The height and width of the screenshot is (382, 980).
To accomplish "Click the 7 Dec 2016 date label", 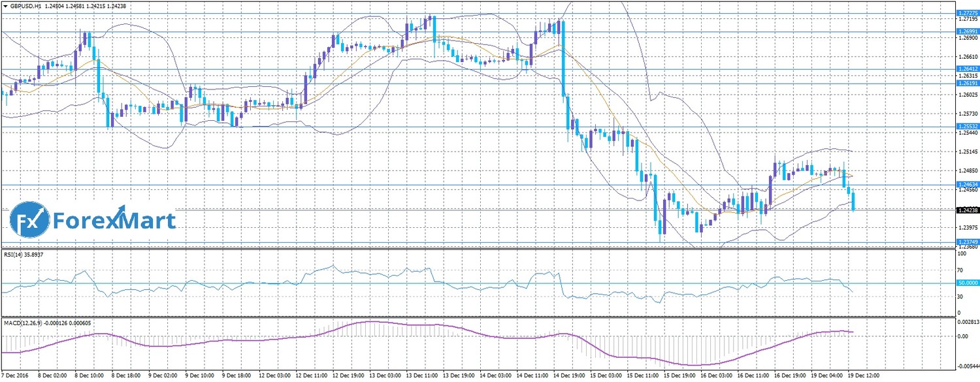I will pyautogui.click(x=14, y=377).
